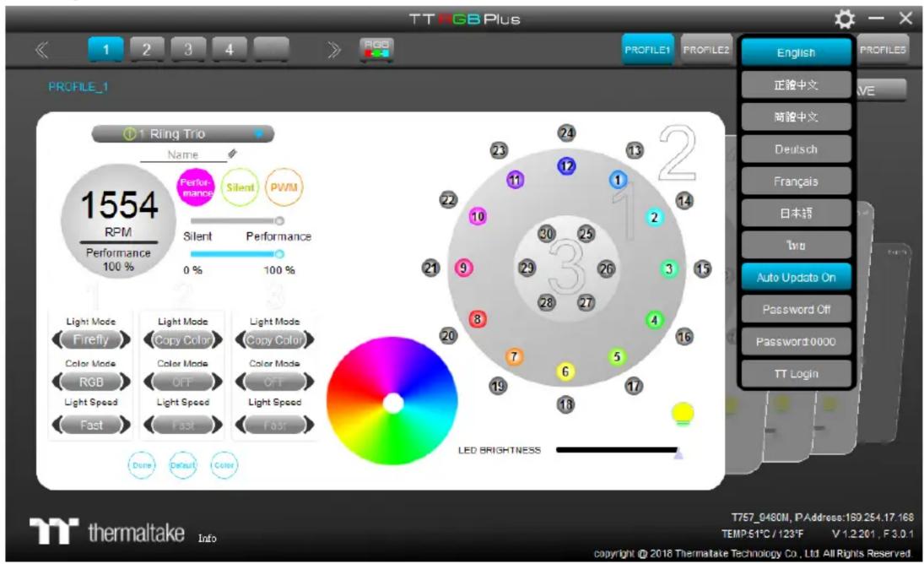Select LED number 9 on ring

click(x=464, y=268)
